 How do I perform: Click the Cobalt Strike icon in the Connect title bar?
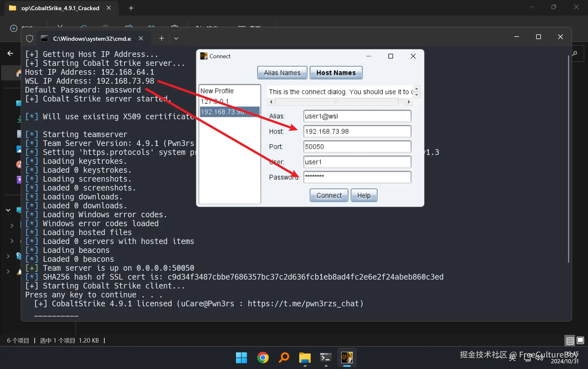click(204, 56)
